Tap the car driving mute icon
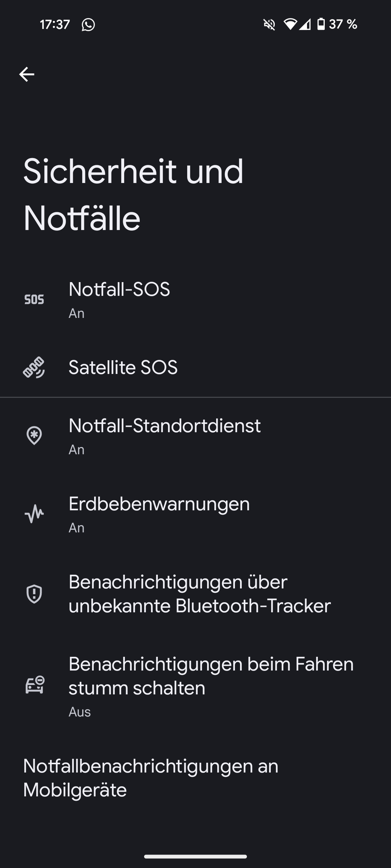Image resolution: width=391 pixels, height=868 pixels. point(35,685)
